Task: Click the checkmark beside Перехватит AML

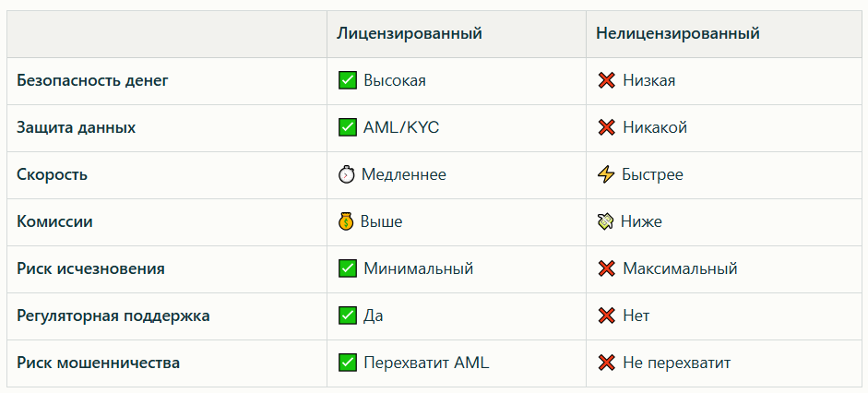Action: tap(348, 363)
